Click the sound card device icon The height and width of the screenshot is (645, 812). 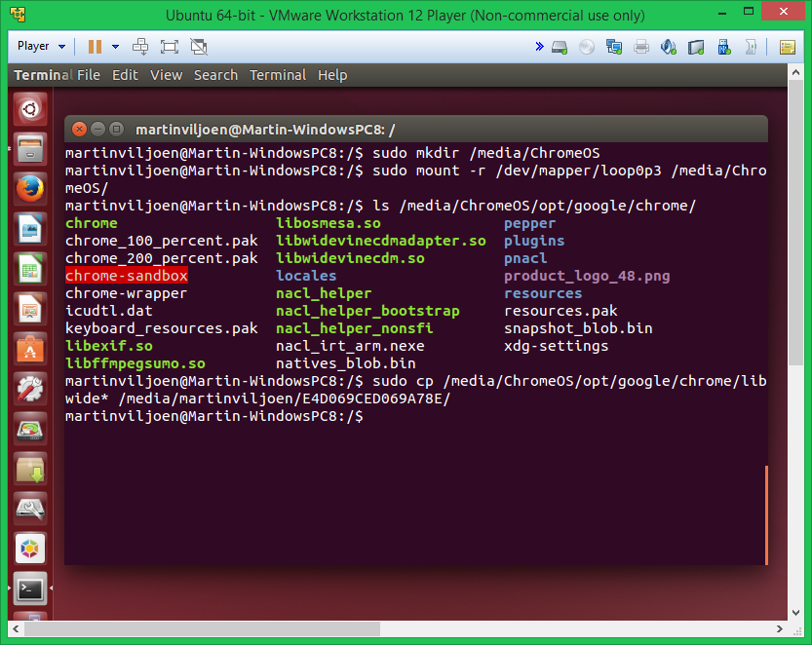(669, 47)
